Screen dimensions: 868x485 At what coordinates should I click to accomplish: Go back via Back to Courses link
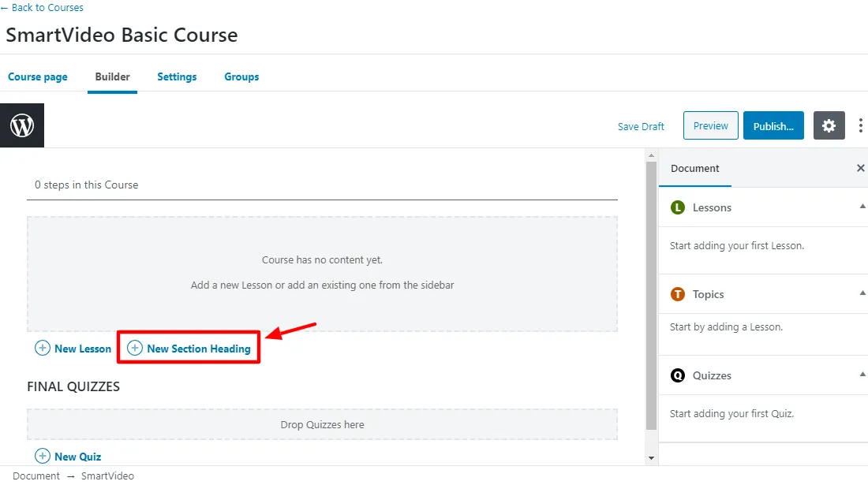pos(42,8)
